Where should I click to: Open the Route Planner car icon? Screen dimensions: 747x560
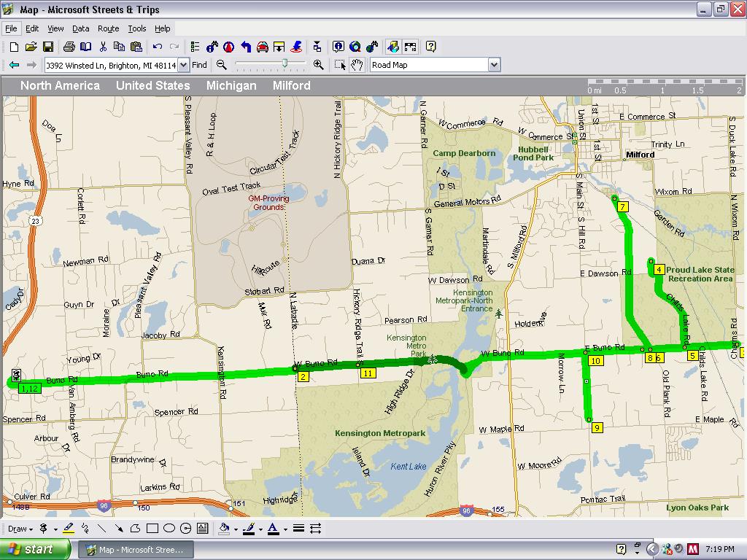point(263,47)
